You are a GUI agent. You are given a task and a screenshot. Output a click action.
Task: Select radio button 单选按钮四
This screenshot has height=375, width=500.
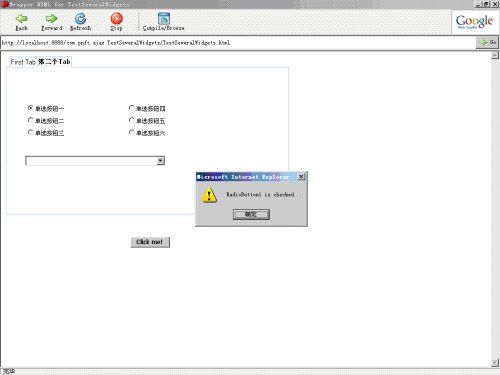point(131,108)
